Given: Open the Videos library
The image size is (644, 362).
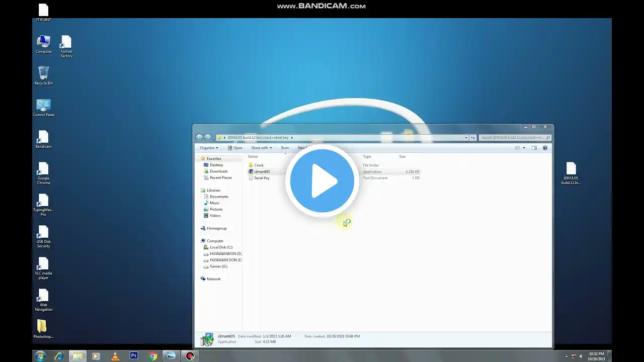Looking at the screenshot, I should 215,216.
